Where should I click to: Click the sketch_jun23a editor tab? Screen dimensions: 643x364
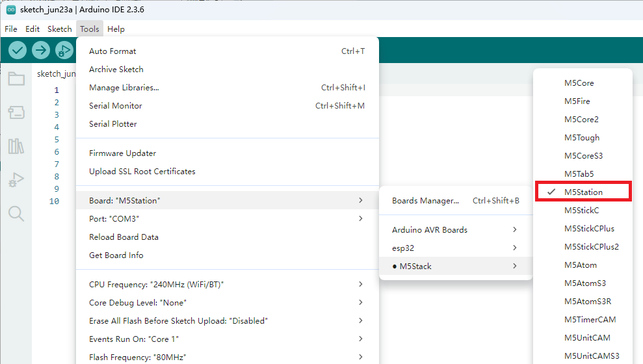(56, 74)
